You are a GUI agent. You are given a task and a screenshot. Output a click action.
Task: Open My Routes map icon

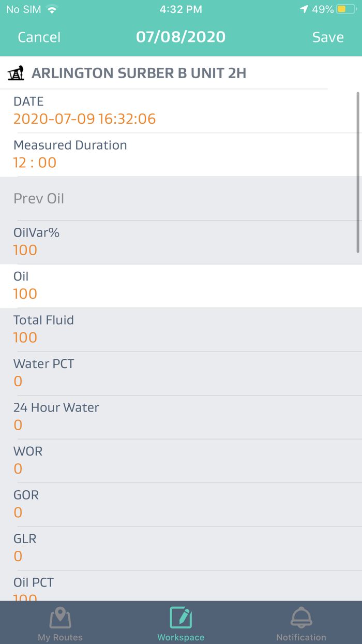click(60, 618)
